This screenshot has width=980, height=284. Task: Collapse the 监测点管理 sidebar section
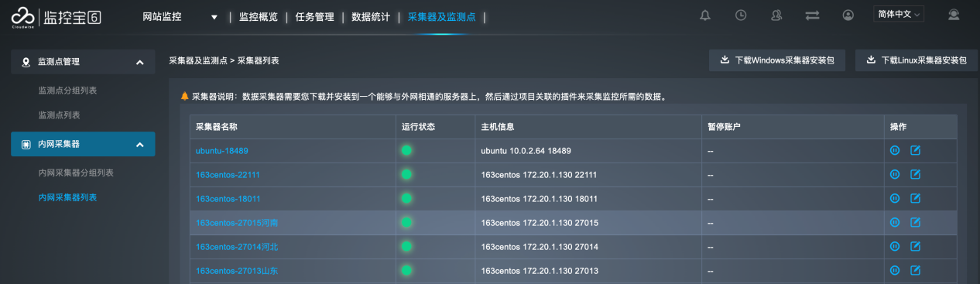click(140, 62)
